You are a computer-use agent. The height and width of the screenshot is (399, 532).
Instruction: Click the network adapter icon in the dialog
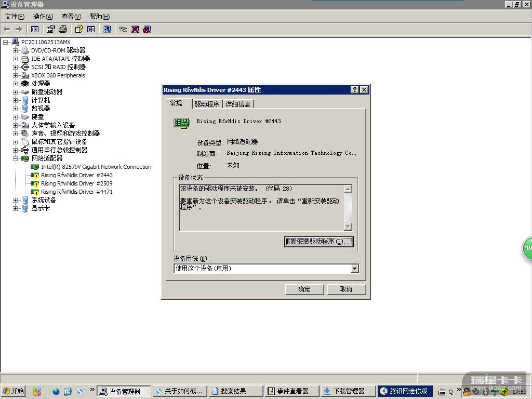coord(181,123)
